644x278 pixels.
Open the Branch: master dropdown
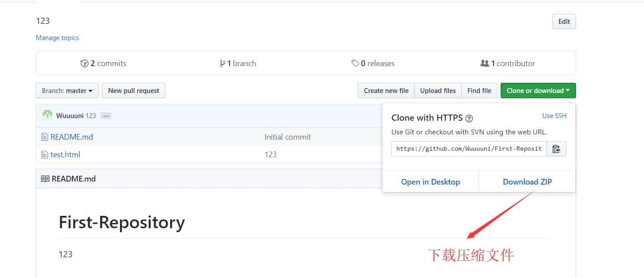[67, 91]
